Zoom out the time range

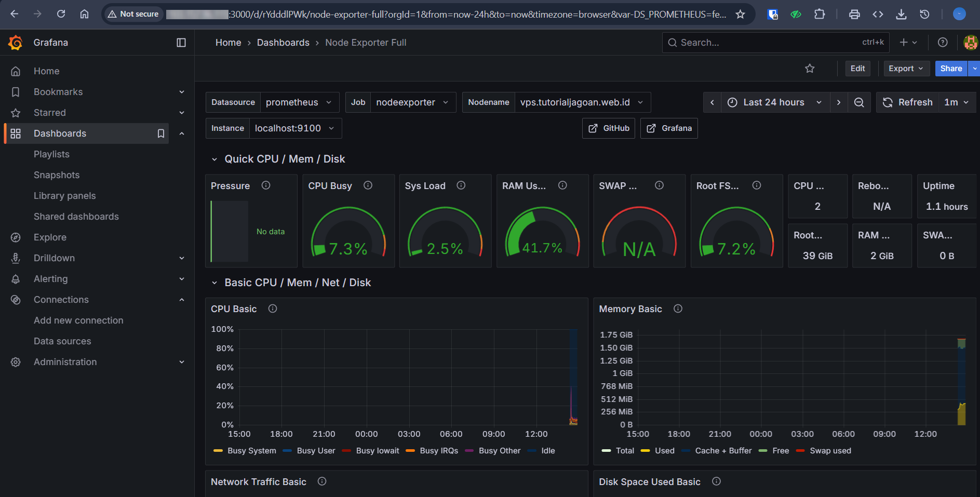click(859, 102)
